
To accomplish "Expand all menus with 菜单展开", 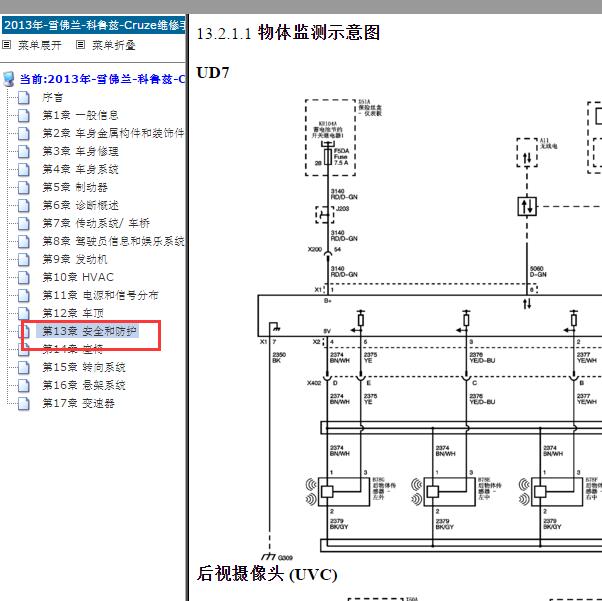I will coord(40,45).
